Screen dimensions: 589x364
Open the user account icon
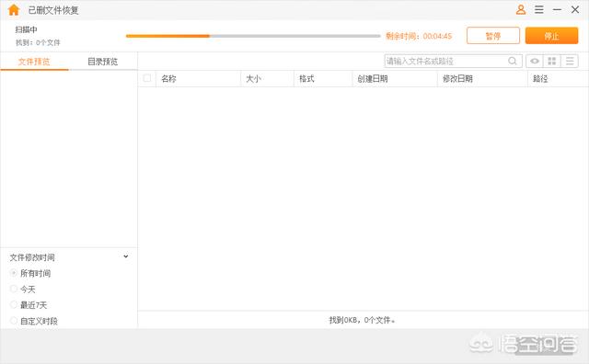(x=521, y=10)
